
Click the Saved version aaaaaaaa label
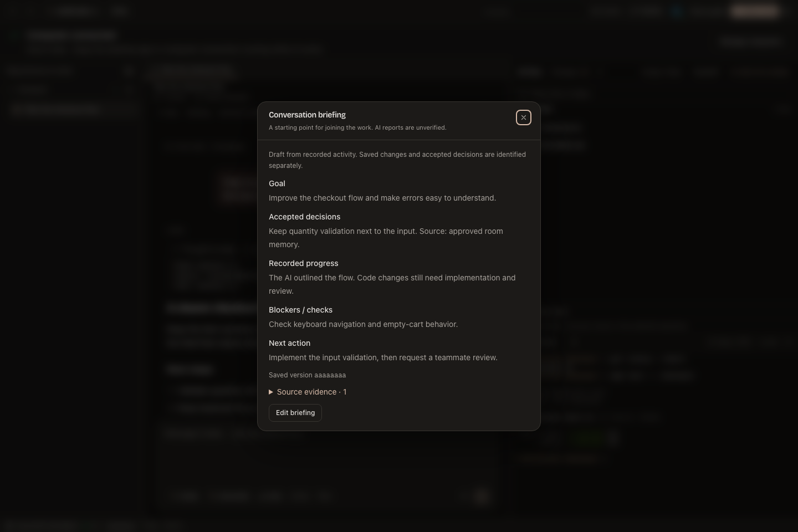[x=308, y=375]
